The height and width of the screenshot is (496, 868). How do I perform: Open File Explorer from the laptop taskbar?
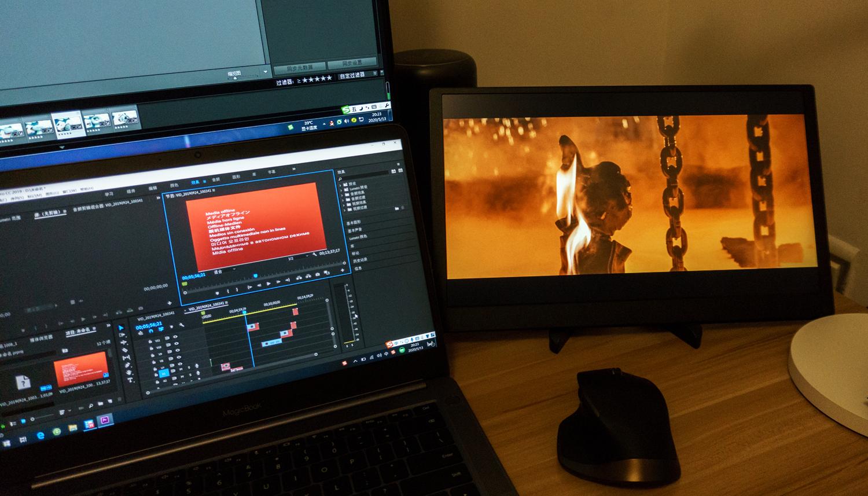coord(73,428)
